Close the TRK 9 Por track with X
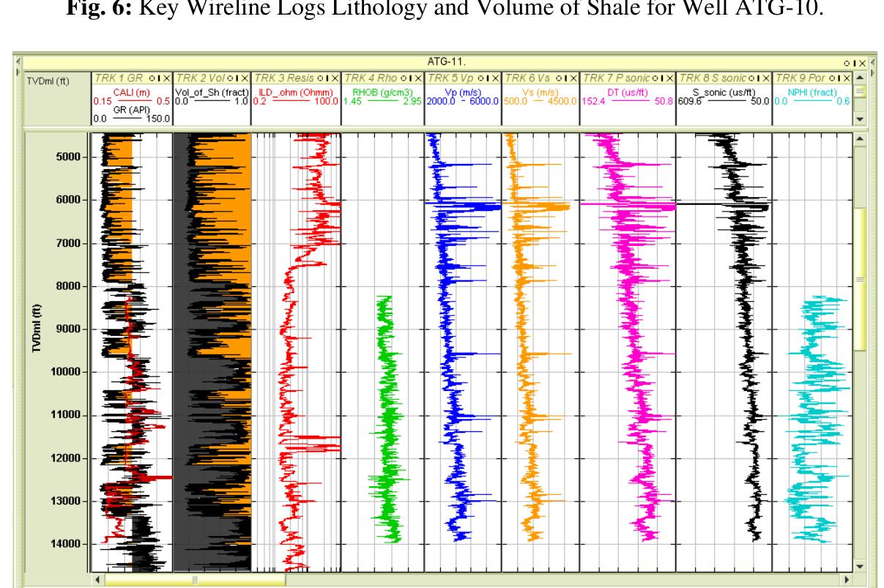The image size is (884, 588). pos(847,78)
